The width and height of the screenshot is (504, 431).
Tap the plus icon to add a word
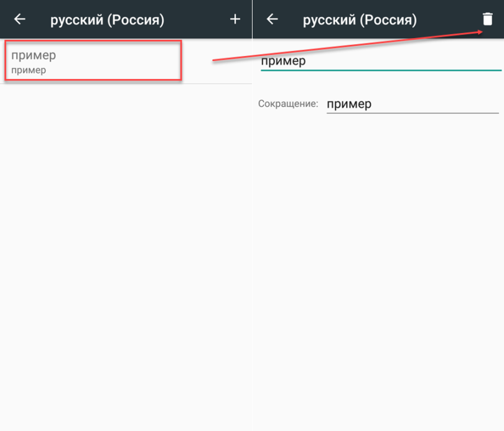coord(235,19)
